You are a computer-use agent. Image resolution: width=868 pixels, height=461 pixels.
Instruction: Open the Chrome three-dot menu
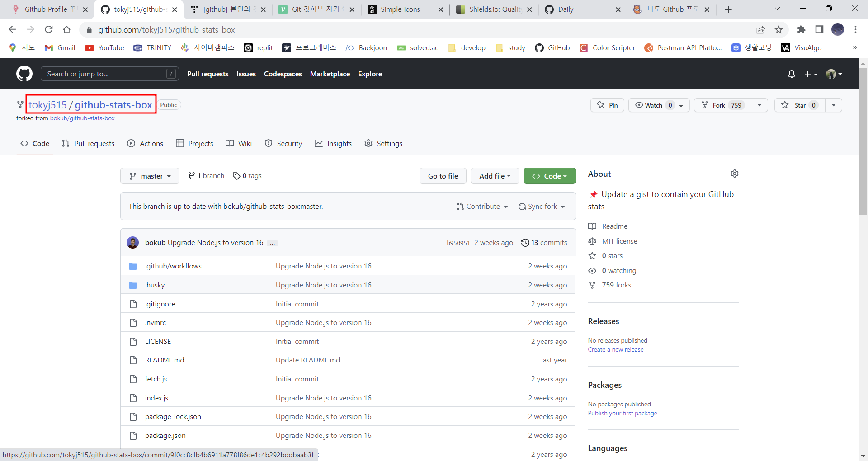click(855, 29)
